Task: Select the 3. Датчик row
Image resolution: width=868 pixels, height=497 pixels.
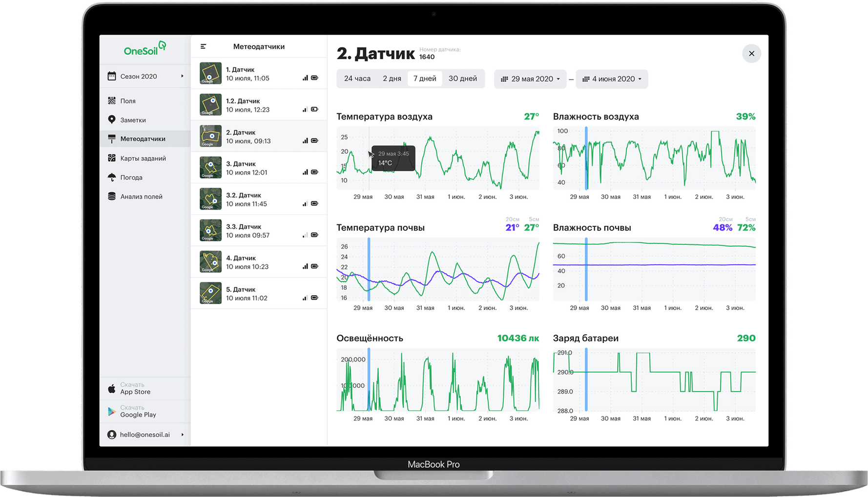Action: pos(259,168)
